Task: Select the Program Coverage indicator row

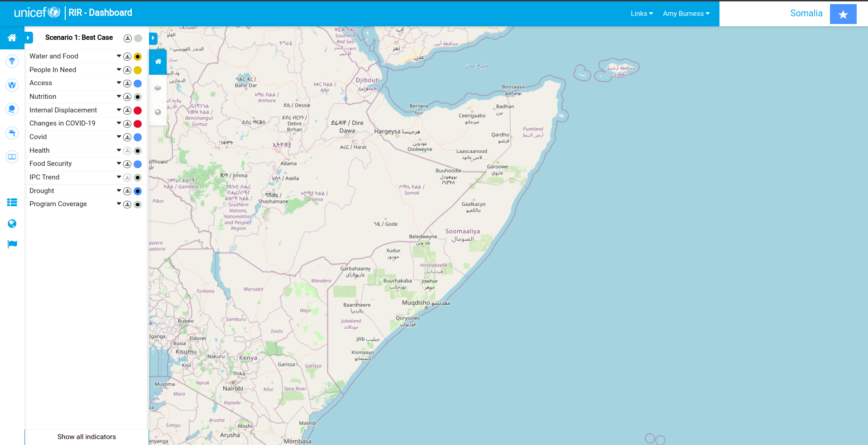Action: tap(86, 204)
